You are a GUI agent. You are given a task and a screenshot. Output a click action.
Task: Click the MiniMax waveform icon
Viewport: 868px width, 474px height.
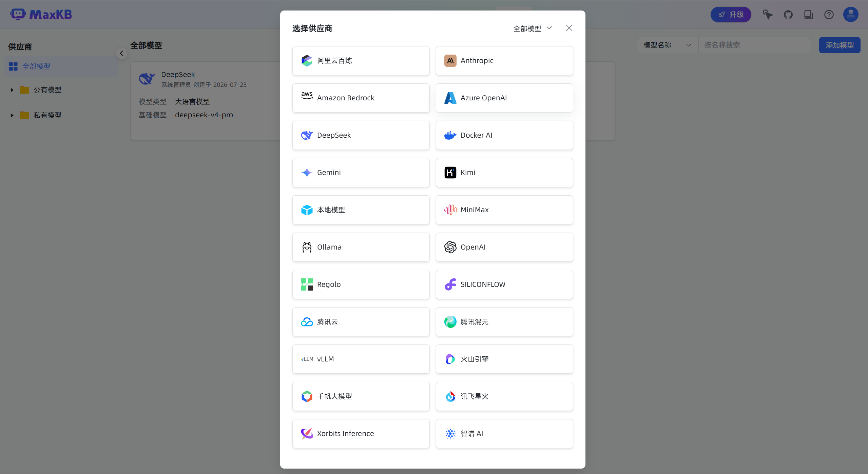tap(450, 210)
